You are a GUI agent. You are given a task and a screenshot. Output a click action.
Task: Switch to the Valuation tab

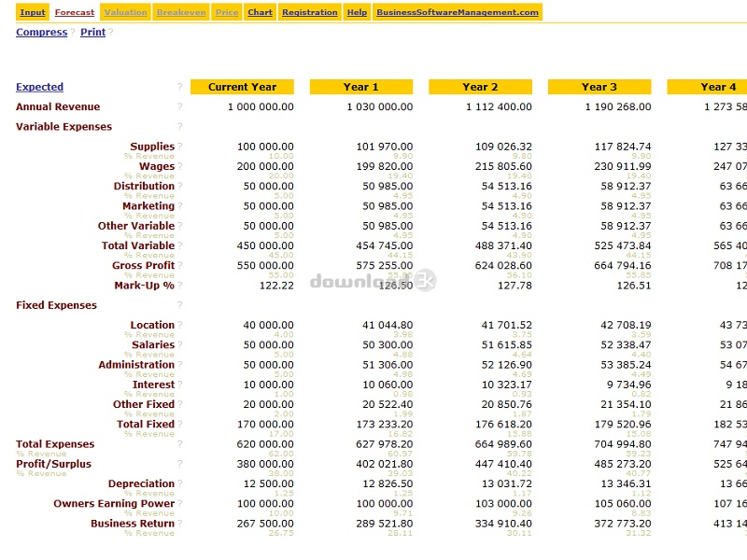126,12
